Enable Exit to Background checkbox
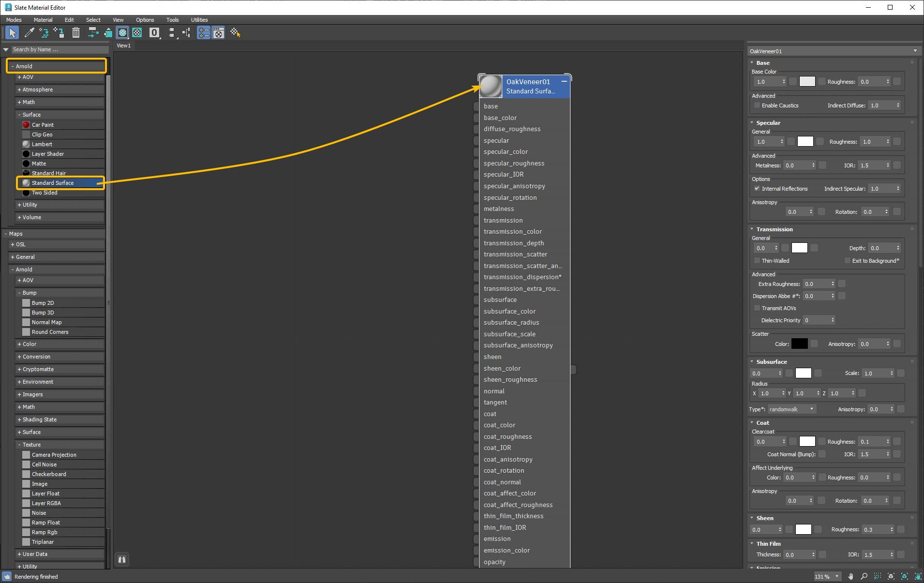The height and width of the screenshot is (583, 924). 848,261
